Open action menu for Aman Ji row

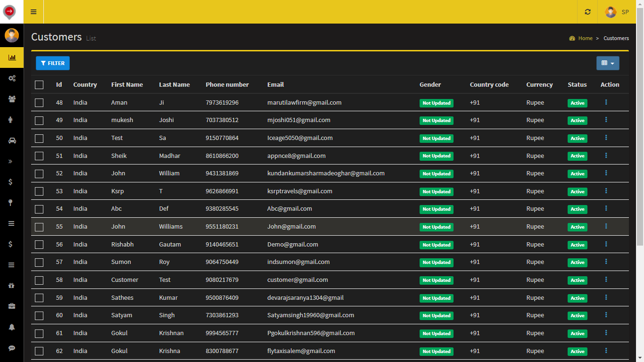click(606, 102)
